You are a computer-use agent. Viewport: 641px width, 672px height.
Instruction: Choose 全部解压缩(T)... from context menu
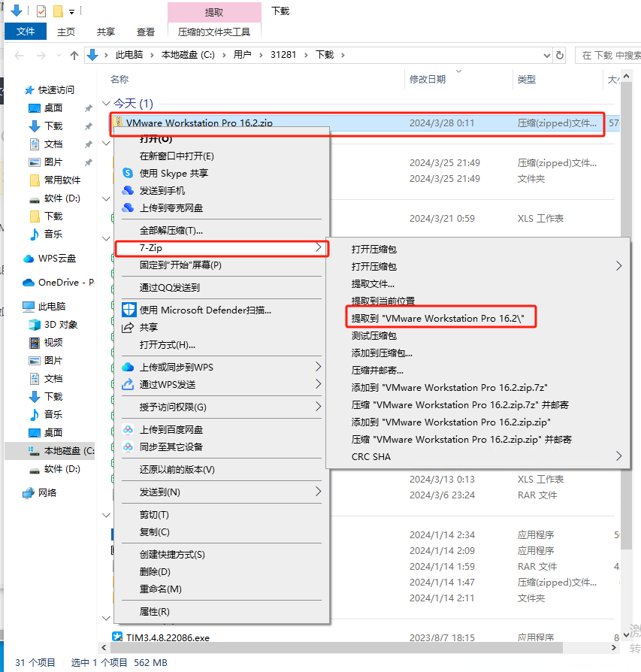pos(171,230)
